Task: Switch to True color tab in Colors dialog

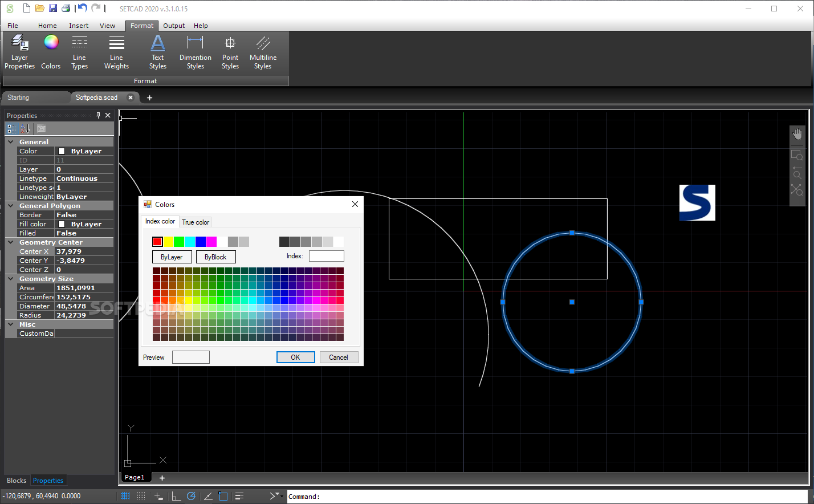Action: pyautogui.click(x=196, y=222)
